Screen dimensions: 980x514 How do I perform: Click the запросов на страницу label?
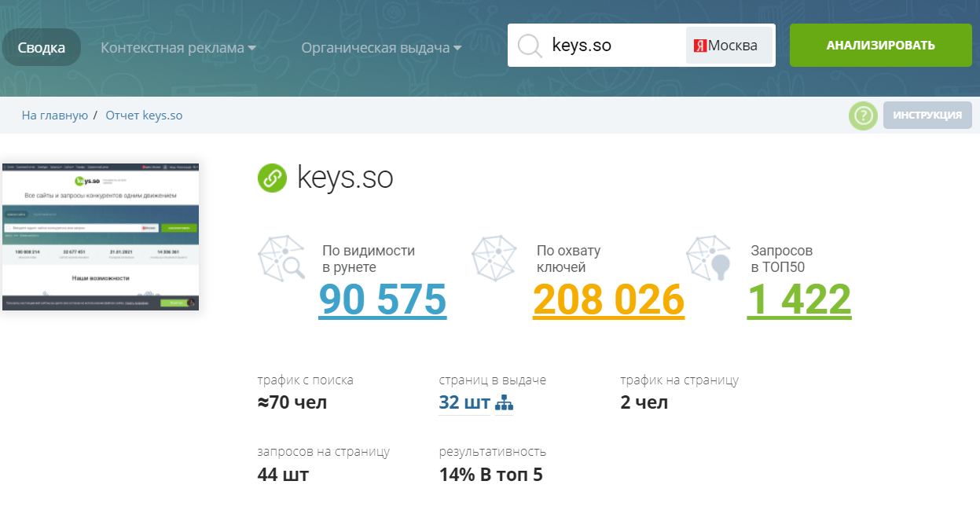[x=324, y=452]
